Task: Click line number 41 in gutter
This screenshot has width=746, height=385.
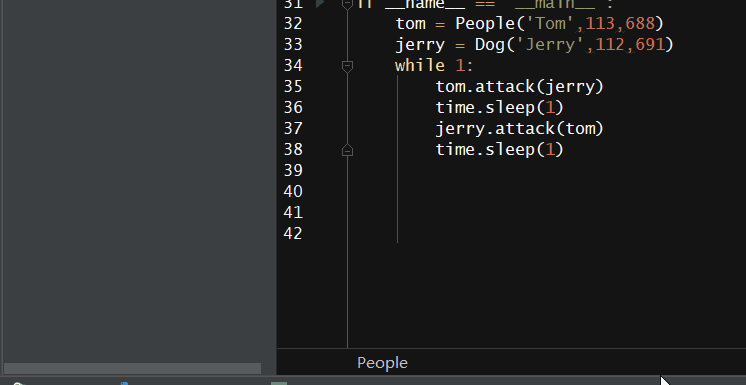Action: [293, 212]
